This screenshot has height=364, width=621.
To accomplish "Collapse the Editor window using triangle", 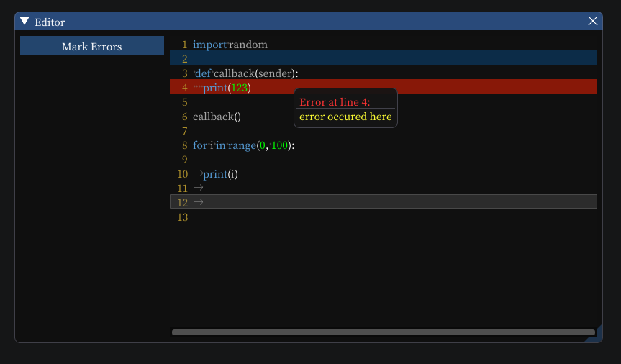I will (x=24, y=21).
